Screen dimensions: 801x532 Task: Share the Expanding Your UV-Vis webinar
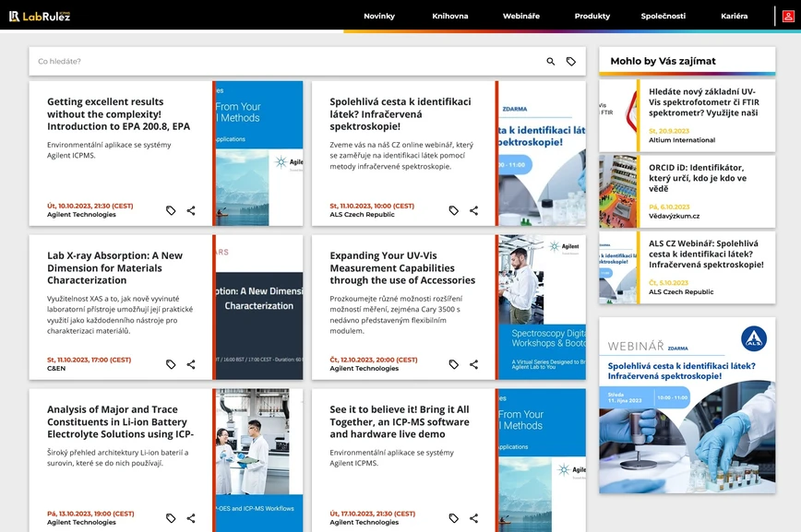tap(474, 364)
